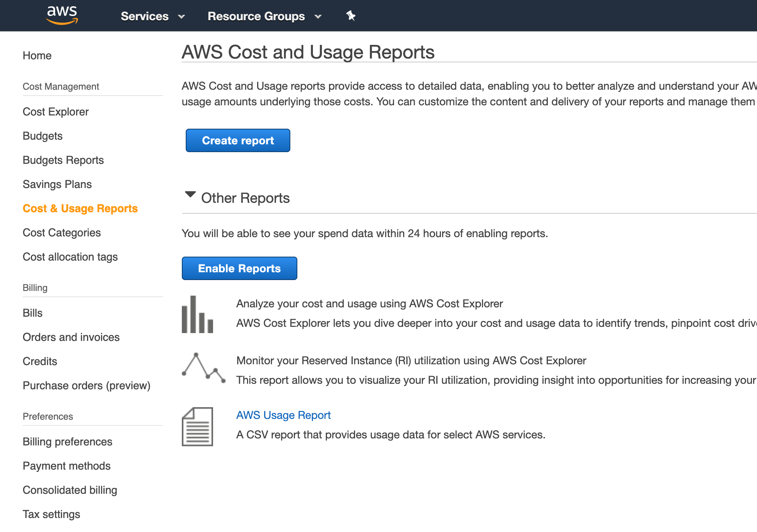Select Cost allocation tags

(x=70, y=257)
